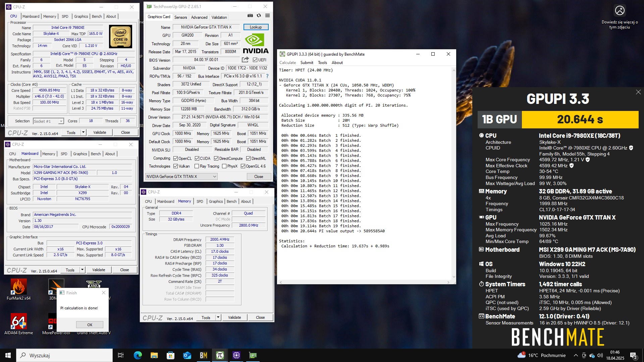Open Windows Start menu
Viewport: 644px width, 362px height.
click(x=8, y=355)
